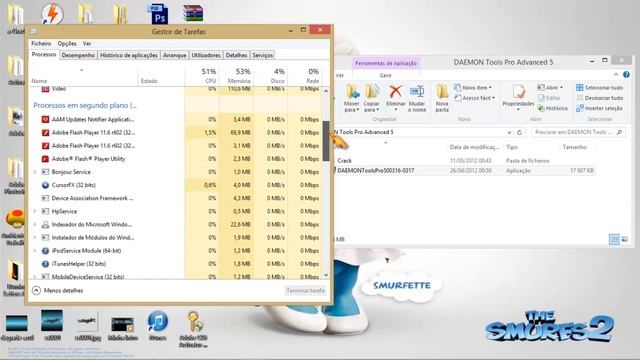The image size is (640, 360).
Task: Open the keys icon on the desktop
Action: pos(193,328)
